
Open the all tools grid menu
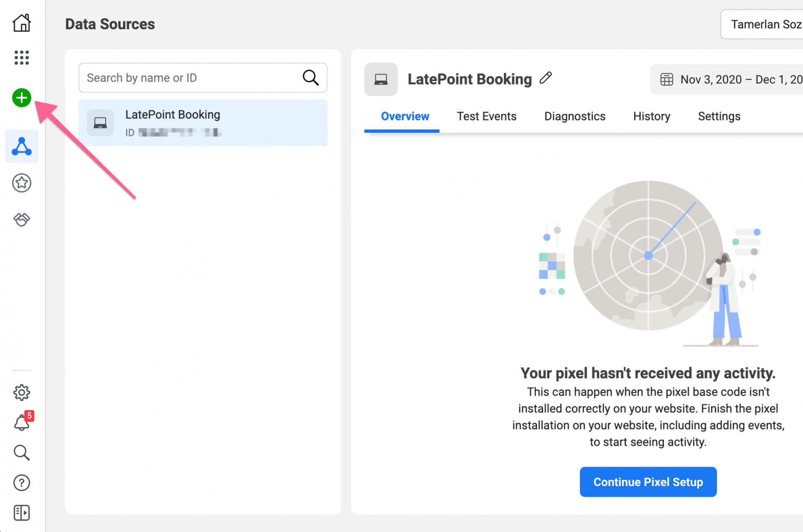[21, 57]
